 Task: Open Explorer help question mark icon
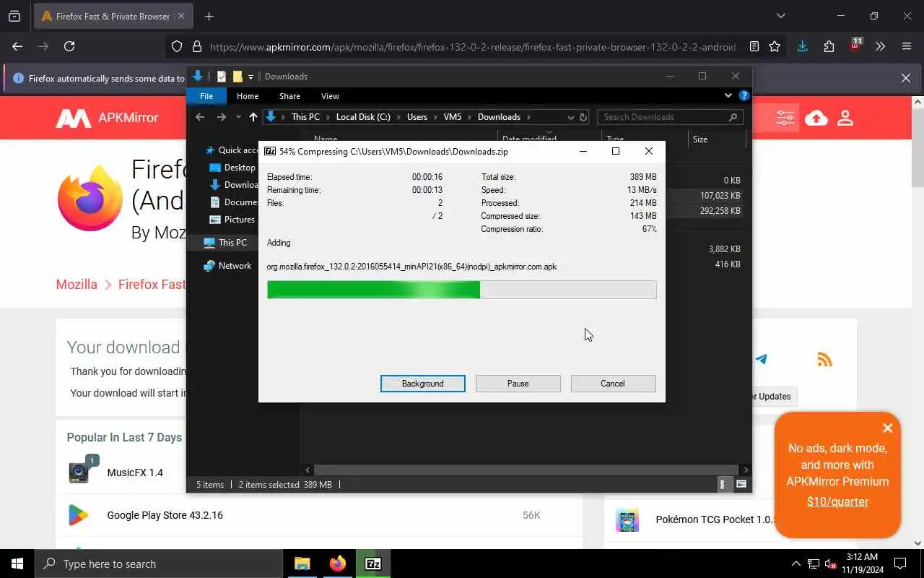pyautogui.click(x=744, y=95)
